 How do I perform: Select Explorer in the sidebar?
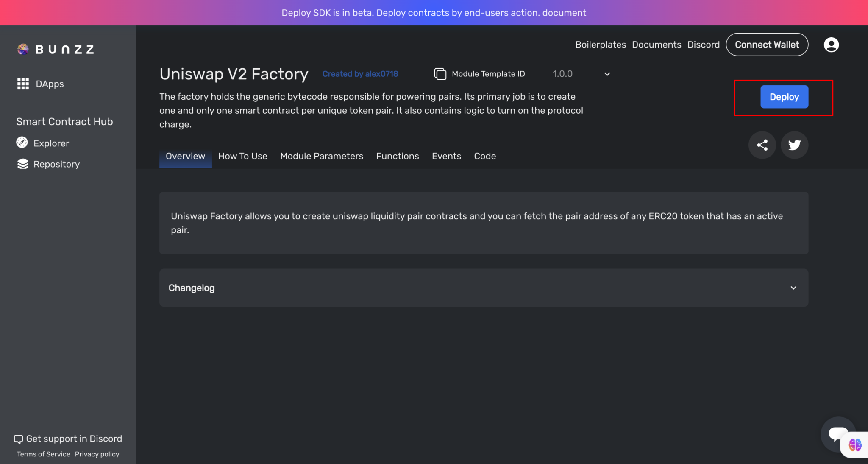[51, 143]
